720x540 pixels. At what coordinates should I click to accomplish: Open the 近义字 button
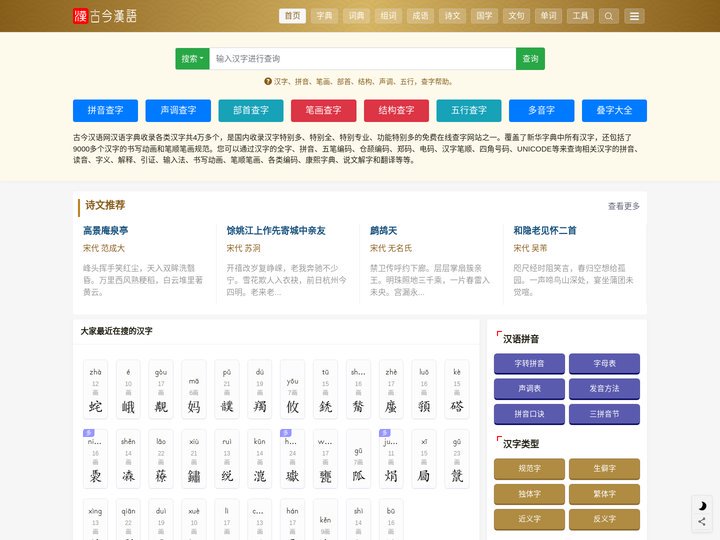coord(529,519)
